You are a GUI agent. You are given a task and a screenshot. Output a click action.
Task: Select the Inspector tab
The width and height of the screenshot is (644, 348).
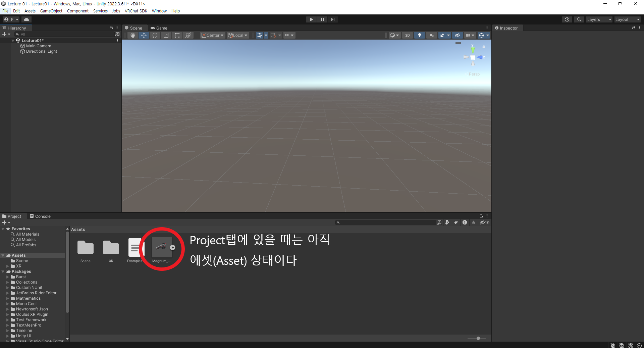pyautogui.click(x=506, y=28)
